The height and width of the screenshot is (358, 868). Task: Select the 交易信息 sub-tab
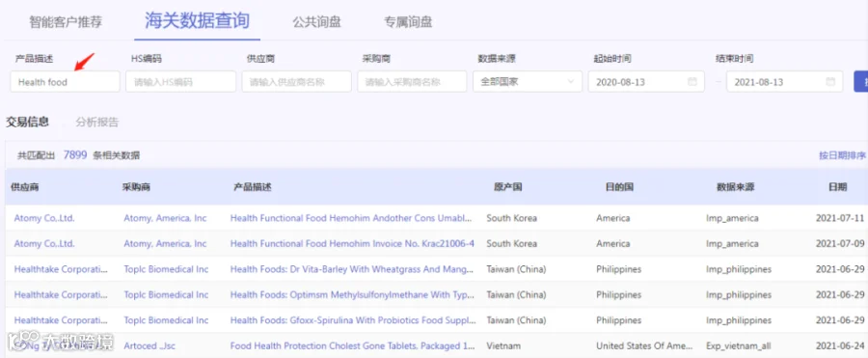28,123
